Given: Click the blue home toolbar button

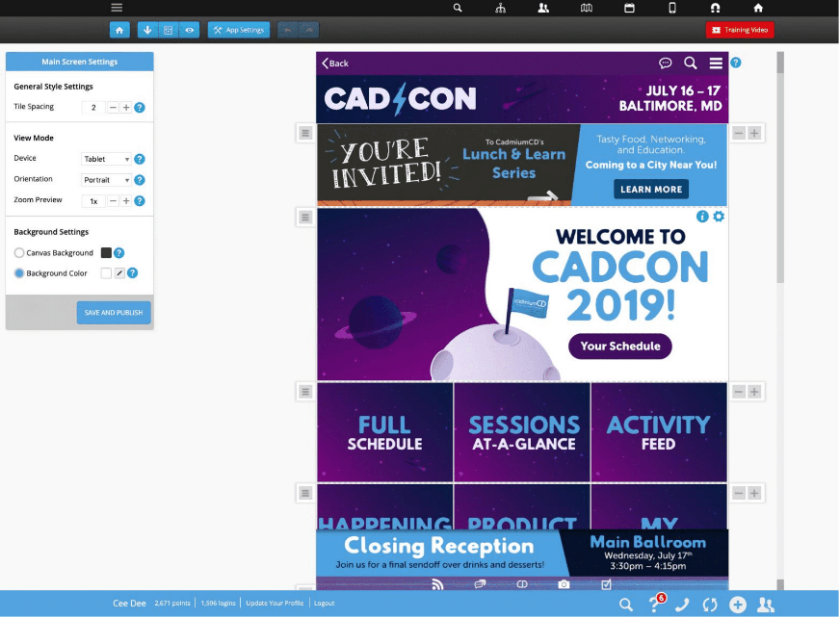Looking at the screenshot, I should [x=119, y=30].
